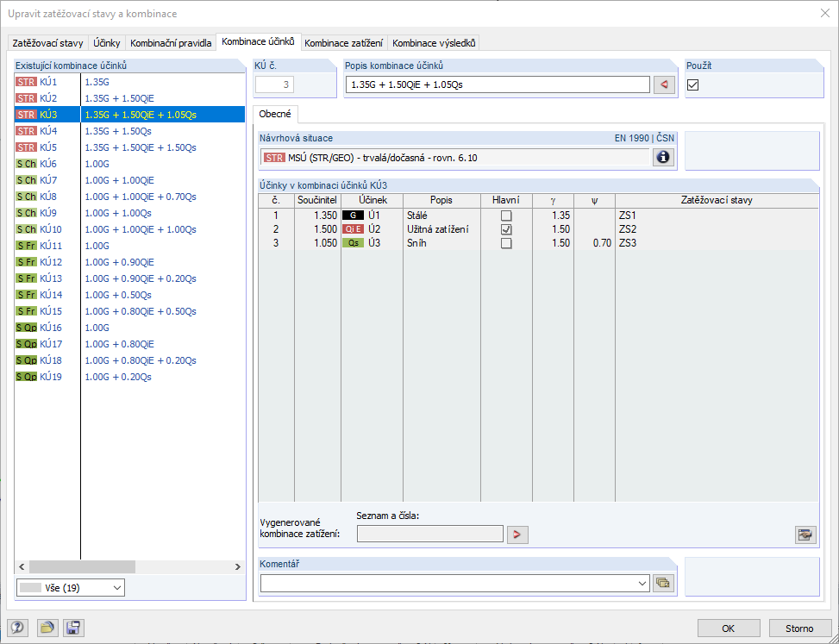Toggle the Hlavní checkbox for Užitná zatížení
The width and height of the screenshot is (839, 644).
point(506,229)
